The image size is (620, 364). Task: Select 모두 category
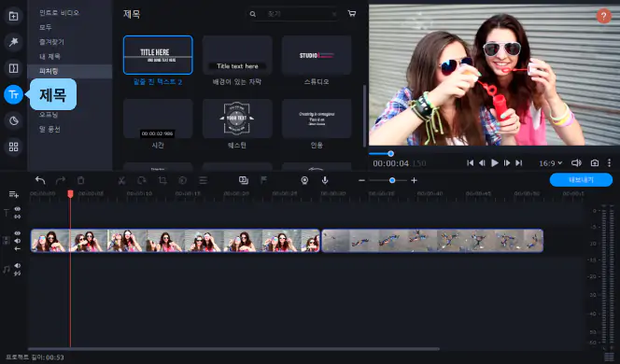[x=46, y=27]
